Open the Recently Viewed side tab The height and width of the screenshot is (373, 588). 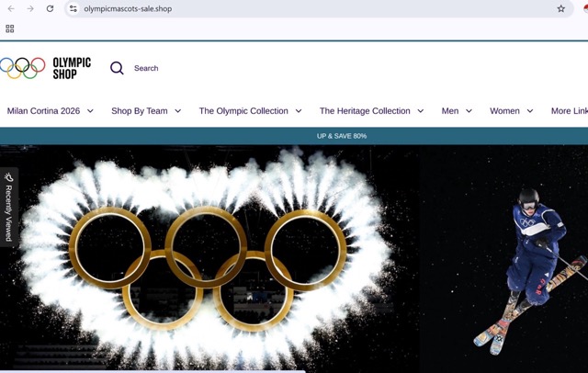pos(8,208)
